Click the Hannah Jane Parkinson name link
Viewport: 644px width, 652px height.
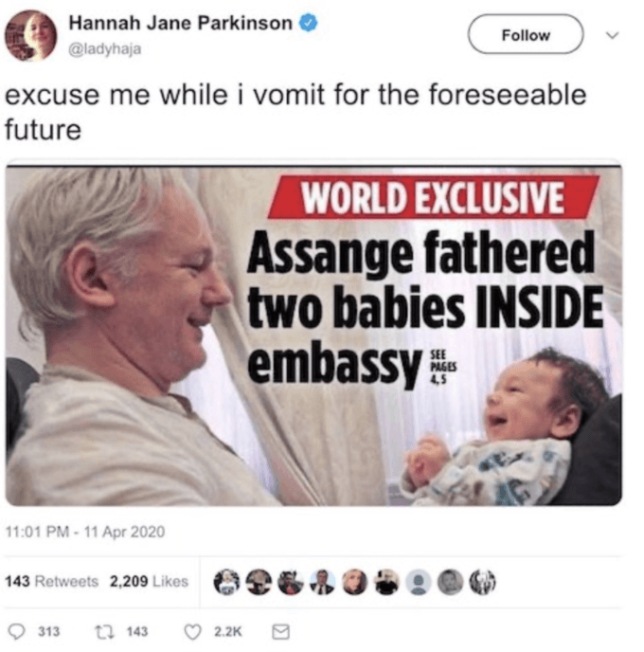coord(180,23)
